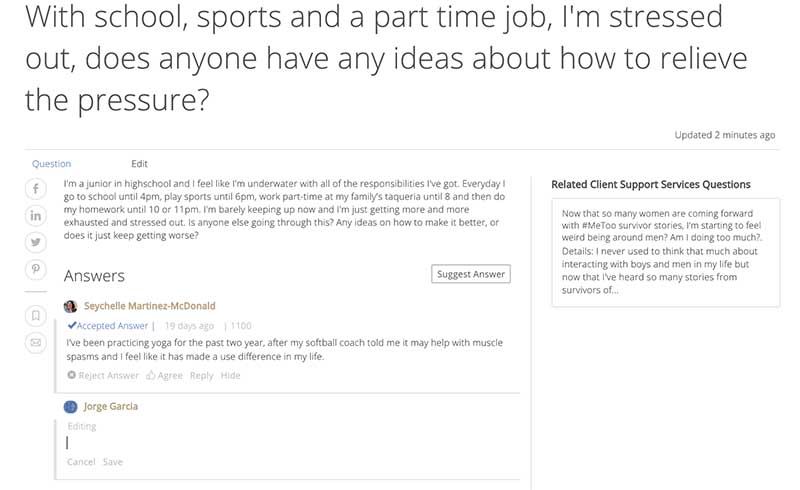Reject the accepted answer
Image resolution: width=800 pixels, height=490 pixels.
[x=103, y=375]
